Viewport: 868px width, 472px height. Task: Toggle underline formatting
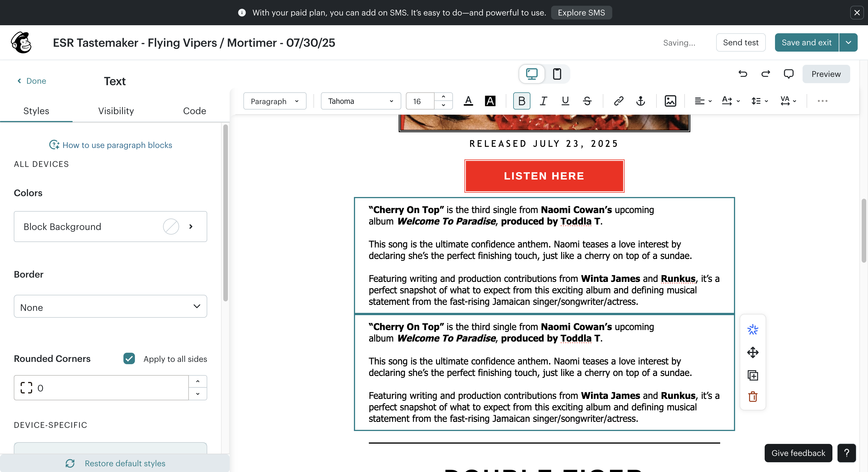tap(565, 101)
